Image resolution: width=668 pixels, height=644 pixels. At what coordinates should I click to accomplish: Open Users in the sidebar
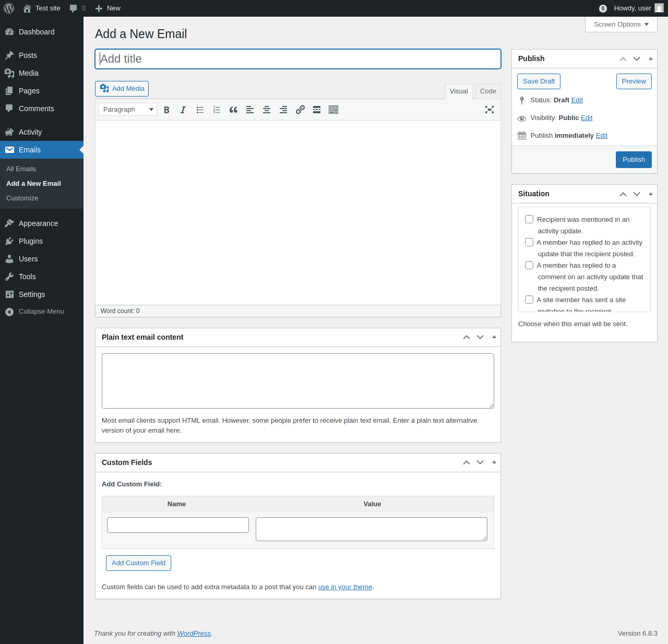[42, 259]
